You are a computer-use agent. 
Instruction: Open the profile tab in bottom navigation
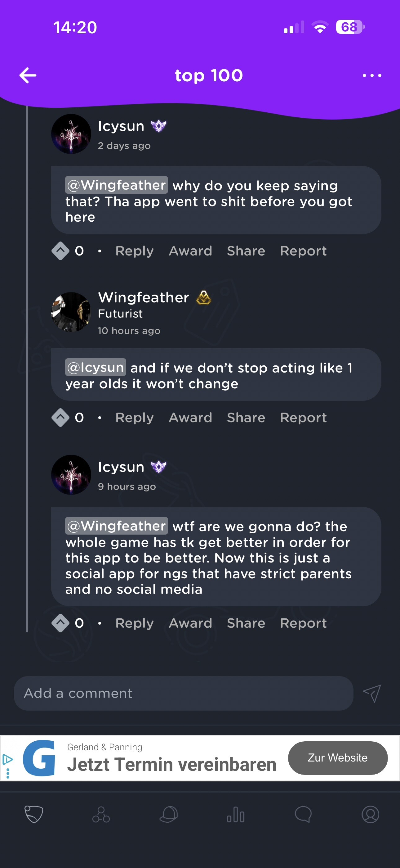370,814
